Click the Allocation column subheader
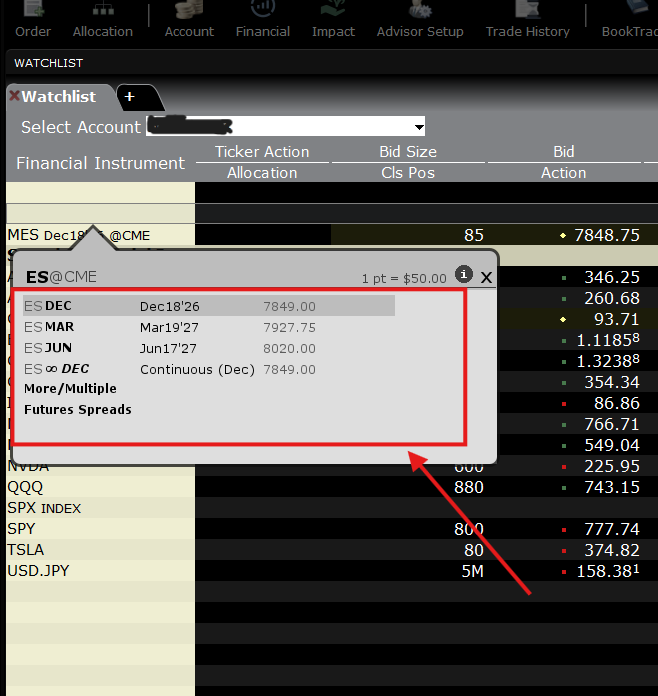 click(262, 173)
